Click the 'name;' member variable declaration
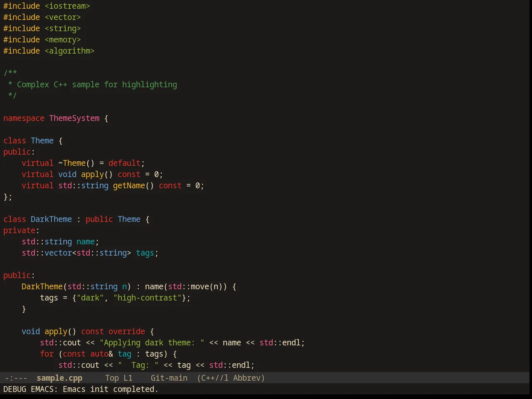This screenshot has height=399, width=532. click(x=88, y=242)
